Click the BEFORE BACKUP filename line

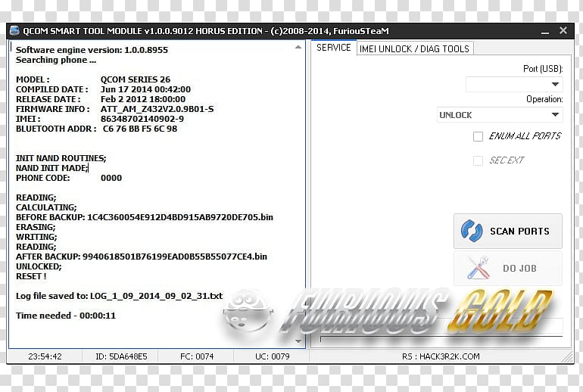click(145, 217)
